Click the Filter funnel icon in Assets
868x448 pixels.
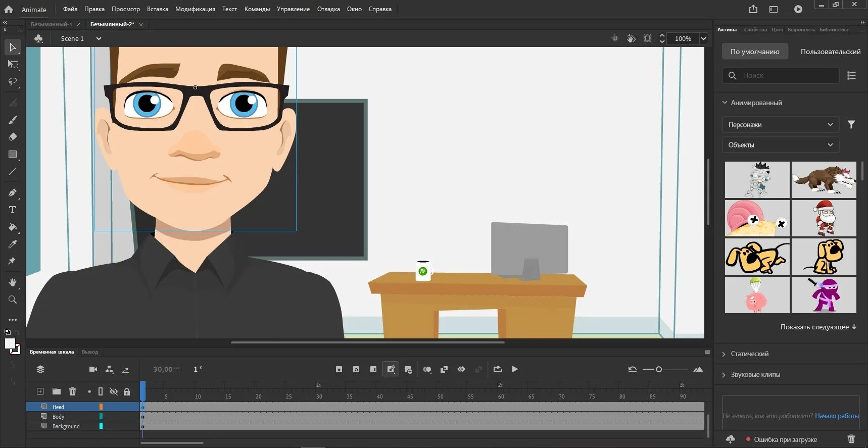click(x=851, y=125)
